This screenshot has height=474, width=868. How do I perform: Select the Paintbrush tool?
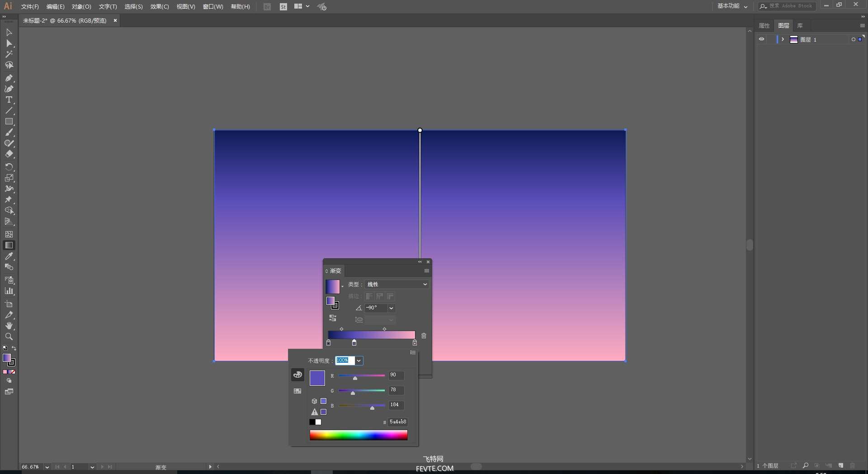(9, 133)
